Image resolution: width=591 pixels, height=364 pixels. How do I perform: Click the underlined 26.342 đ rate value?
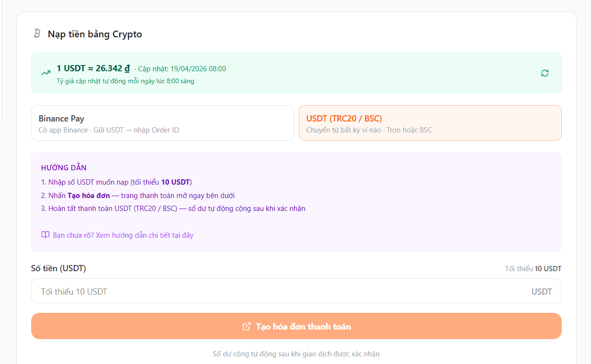(113, 68)
